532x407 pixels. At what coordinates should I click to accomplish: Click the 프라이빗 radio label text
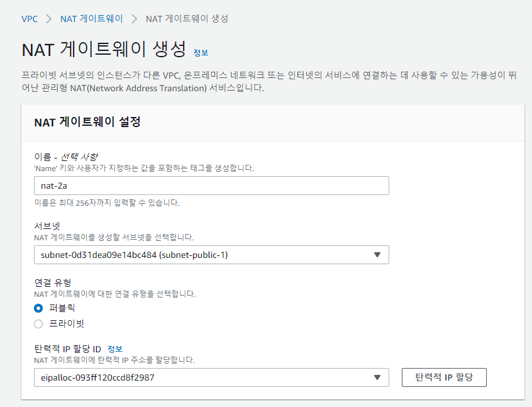coord(67,324)
